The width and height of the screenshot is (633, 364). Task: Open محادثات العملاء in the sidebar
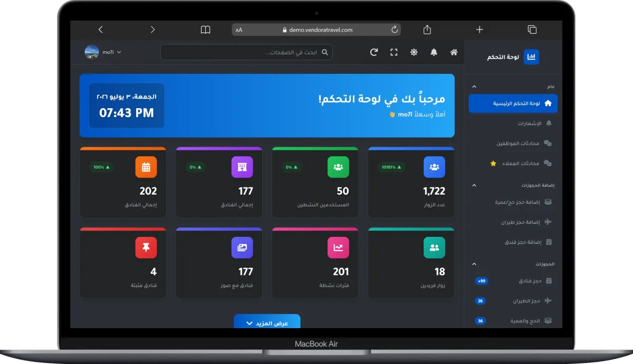coord(513,164)
